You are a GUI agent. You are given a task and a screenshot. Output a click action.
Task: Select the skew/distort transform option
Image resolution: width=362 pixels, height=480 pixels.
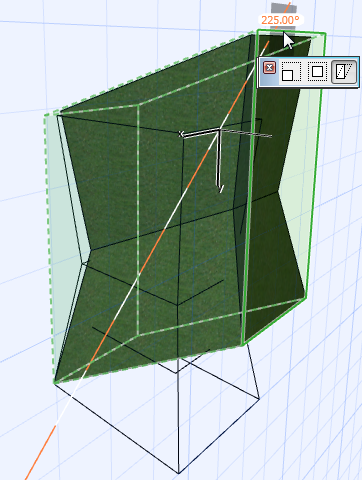coord(344,72)
